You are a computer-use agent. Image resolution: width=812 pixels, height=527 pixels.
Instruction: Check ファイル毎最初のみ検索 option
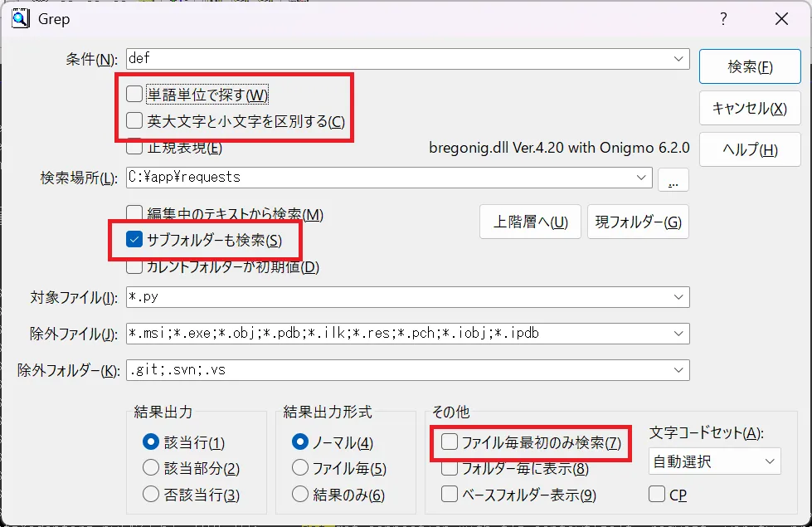point(450,442)
